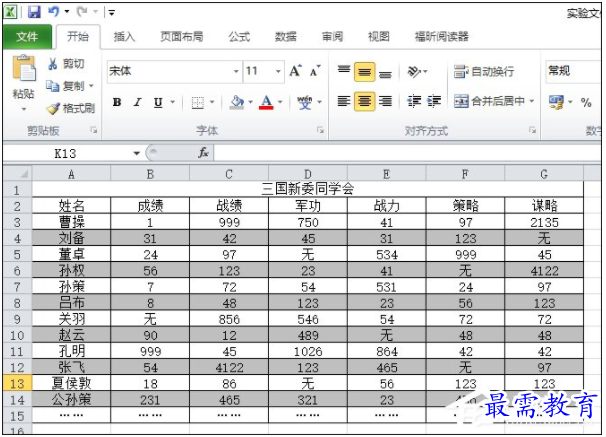
Task: Open the customize quick access toolbar arrow
Action: click(111, 12)
